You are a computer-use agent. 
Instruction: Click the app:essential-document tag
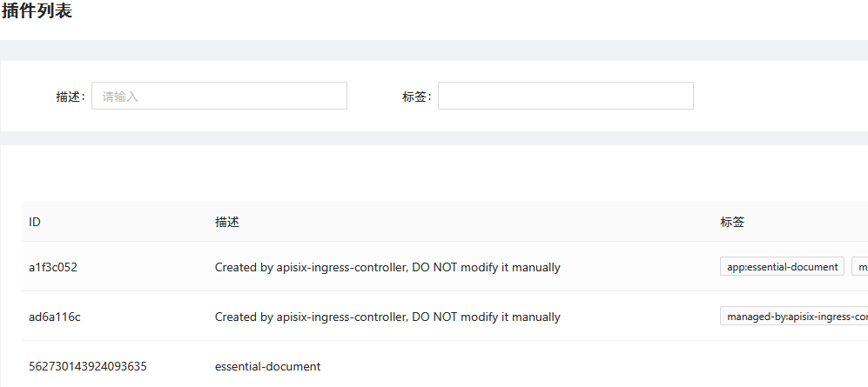[x=782, y=267]
